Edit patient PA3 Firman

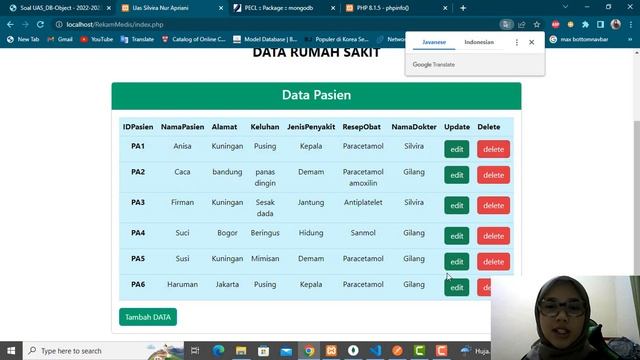[456, 205]
